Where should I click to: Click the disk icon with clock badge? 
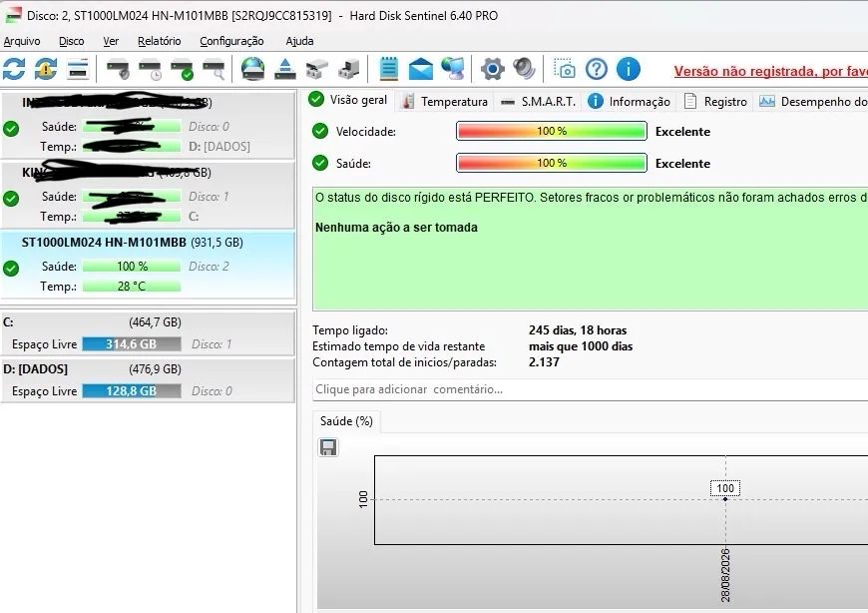(x=150, y=70)
